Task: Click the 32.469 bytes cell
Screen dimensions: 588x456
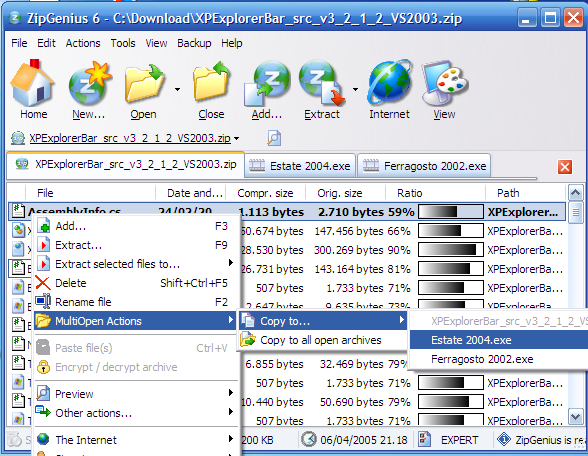Action: click(351, 364)
